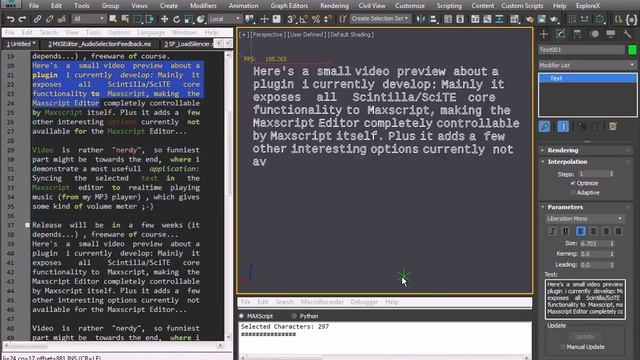
Task: Activate Select and Rotate tool
Action: tap(176, 19)
